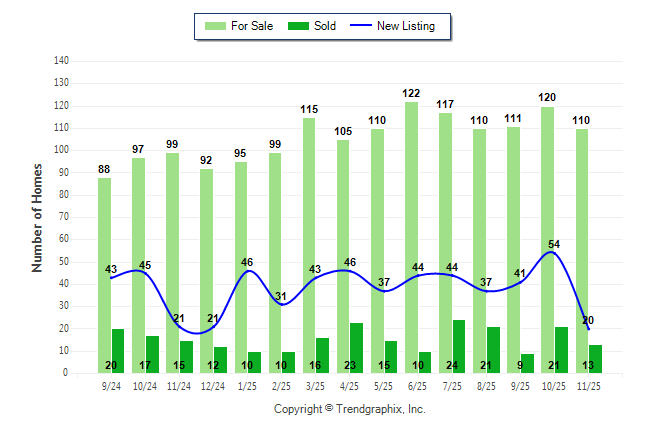Click the 7/25 Sold bar
646x434 pixels.
459,346
